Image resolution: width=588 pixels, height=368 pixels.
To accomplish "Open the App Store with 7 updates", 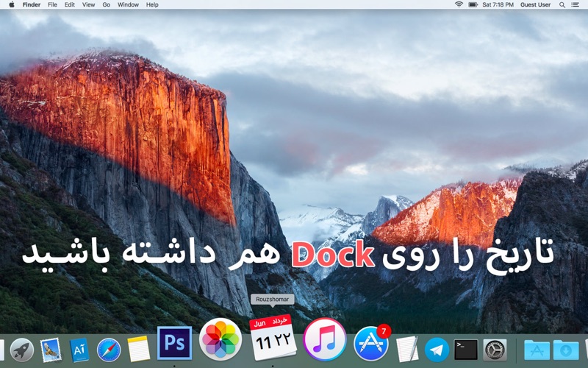I will [371, 344].
